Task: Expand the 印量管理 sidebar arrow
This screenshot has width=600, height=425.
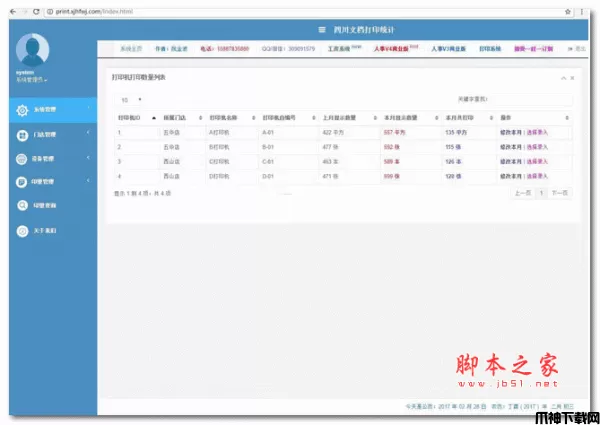Action: coord(88,180)
